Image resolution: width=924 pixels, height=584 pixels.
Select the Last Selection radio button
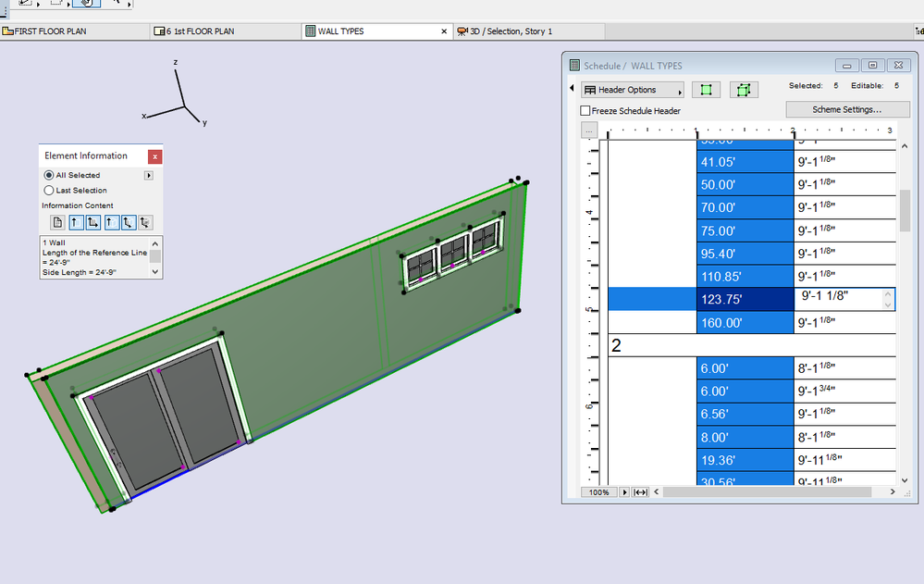(x=49, y=190)
